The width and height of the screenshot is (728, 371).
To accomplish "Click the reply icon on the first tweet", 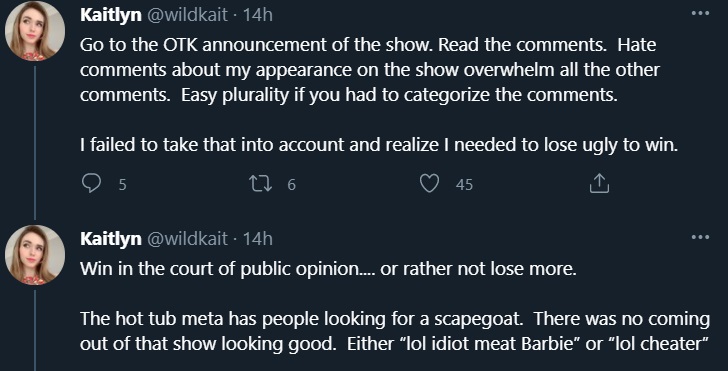I will (91, 183).
